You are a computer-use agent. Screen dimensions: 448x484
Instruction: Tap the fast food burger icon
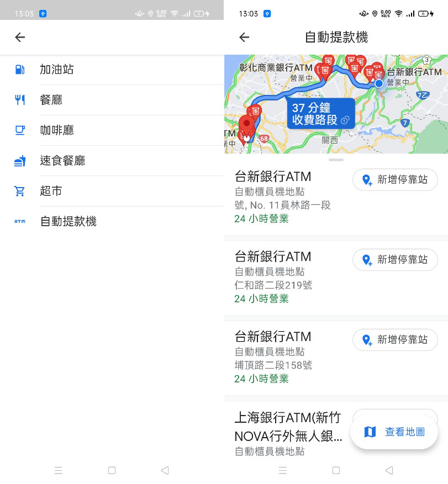[x=20, y=161]
